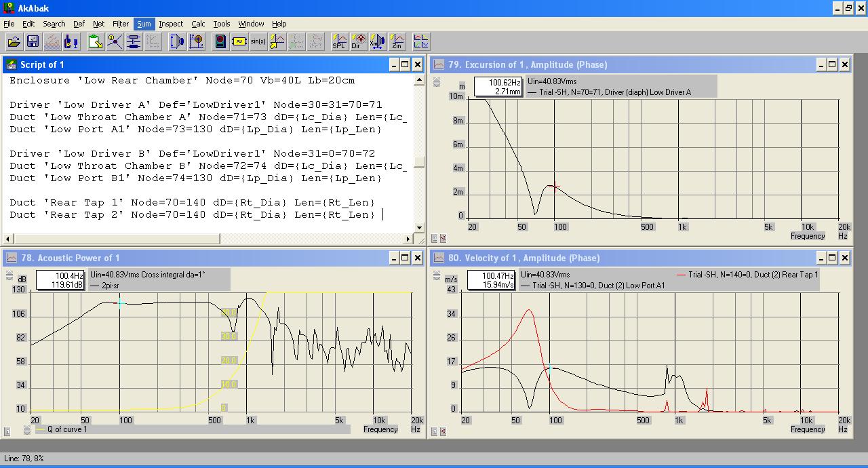This screenshot has height=468, width=868.
Task: Open the Edit menu
Action: 28,24
